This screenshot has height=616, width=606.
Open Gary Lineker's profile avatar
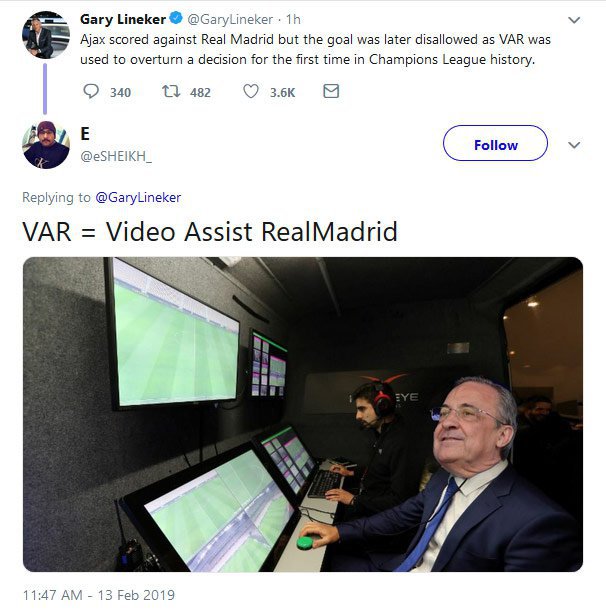(x=46, y=35)
